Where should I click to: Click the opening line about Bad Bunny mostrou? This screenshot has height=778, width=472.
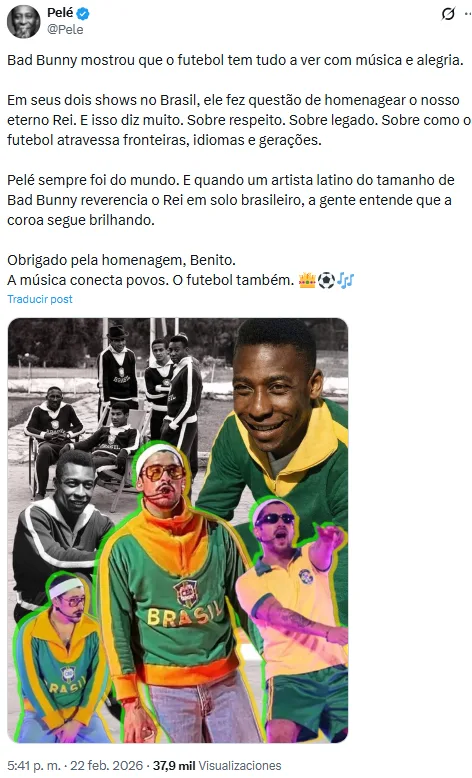point(235,61)
